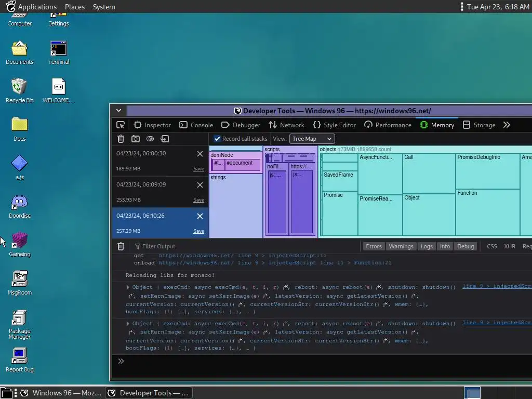Switch to the Network tab
The image size is (532, 399).
286,125
